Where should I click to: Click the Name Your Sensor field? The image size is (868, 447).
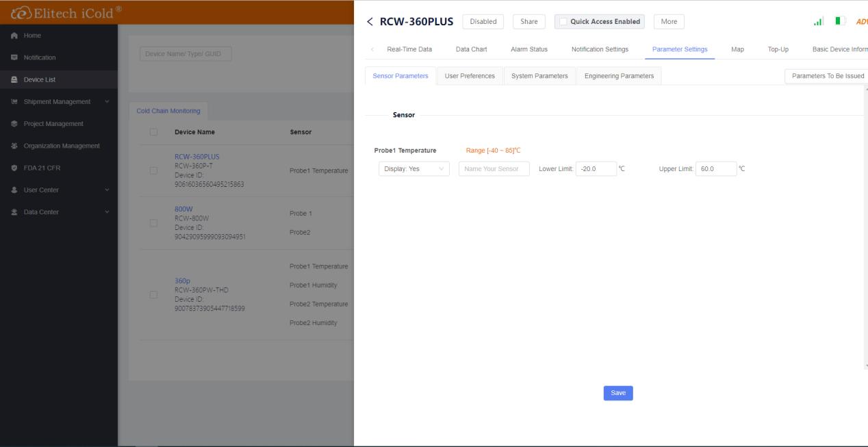click(494, 169)
